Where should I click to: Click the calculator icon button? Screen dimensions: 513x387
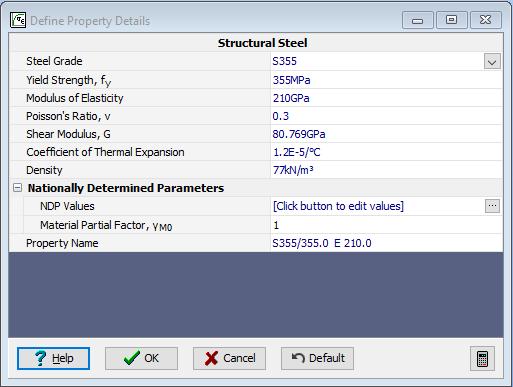(482, 358)
